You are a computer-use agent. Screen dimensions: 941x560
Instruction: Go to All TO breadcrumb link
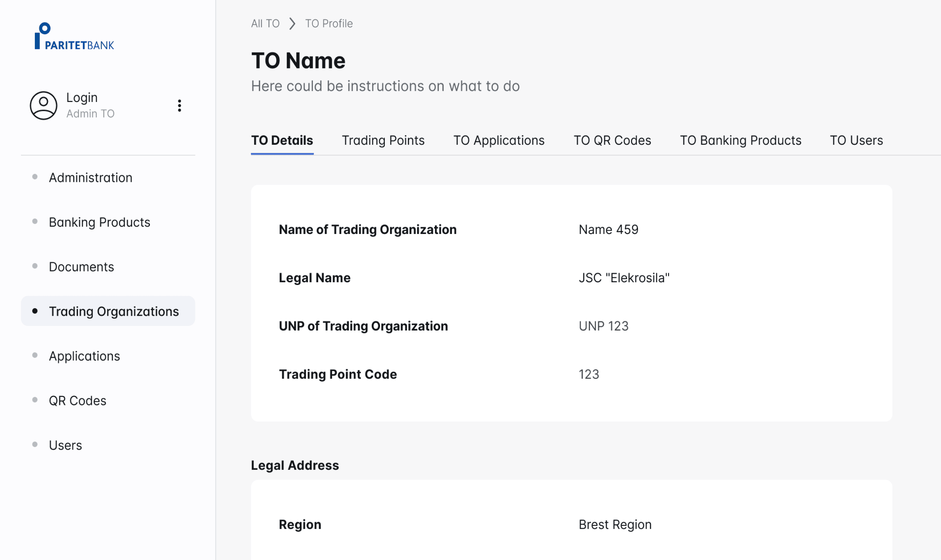coord(265,23)
